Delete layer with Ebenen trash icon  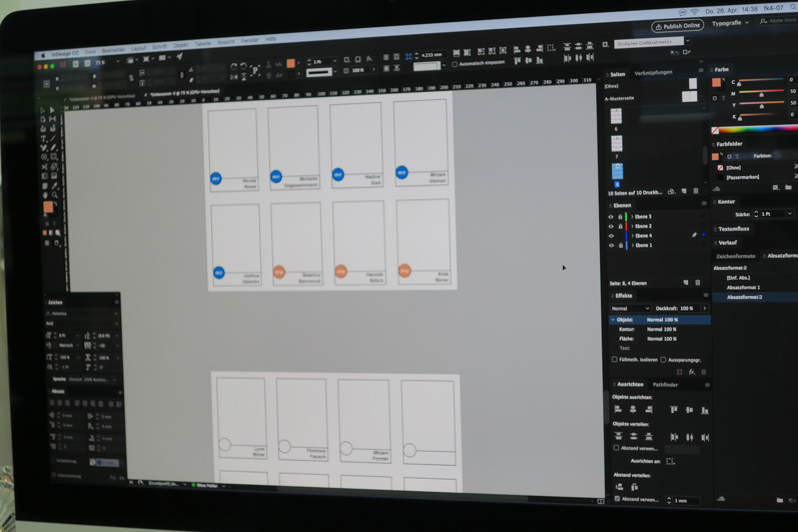[x=698, y=283]
